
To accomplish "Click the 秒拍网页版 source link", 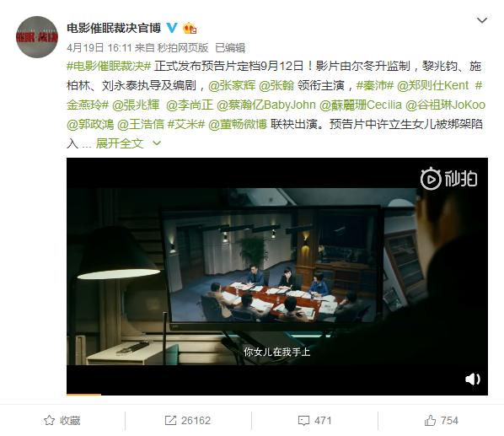I will 183,47.
